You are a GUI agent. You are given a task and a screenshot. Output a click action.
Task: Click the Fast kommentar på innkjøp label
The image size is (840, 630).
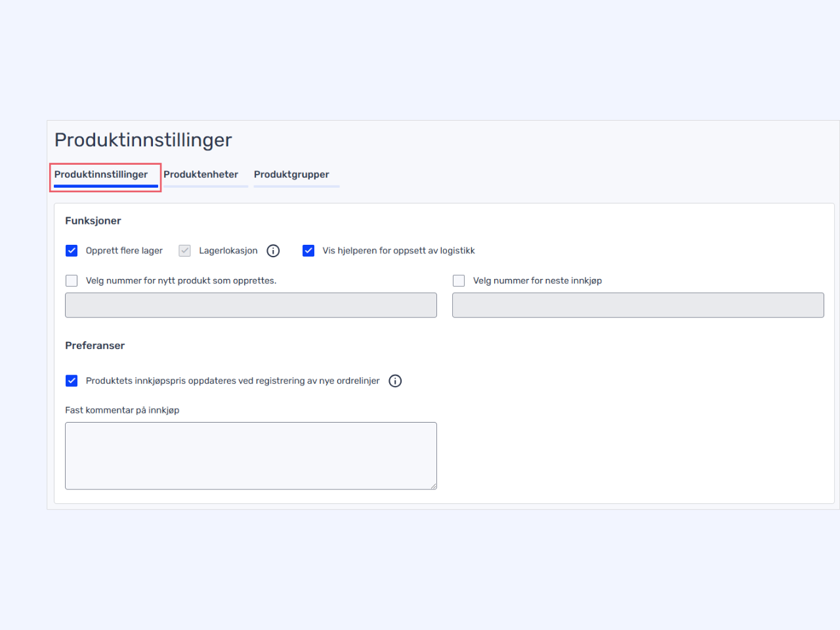122,410
